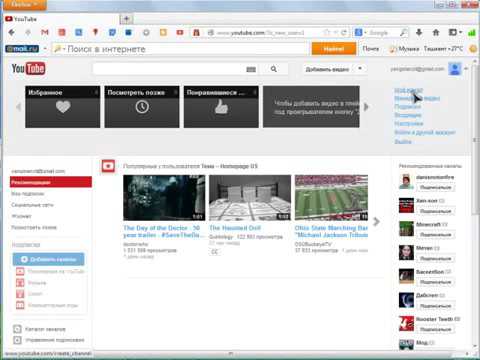Image resolution: width=480 pixels, height=360 pixels.
Task: Click the bookmark star in address bar
Action: 327,33
